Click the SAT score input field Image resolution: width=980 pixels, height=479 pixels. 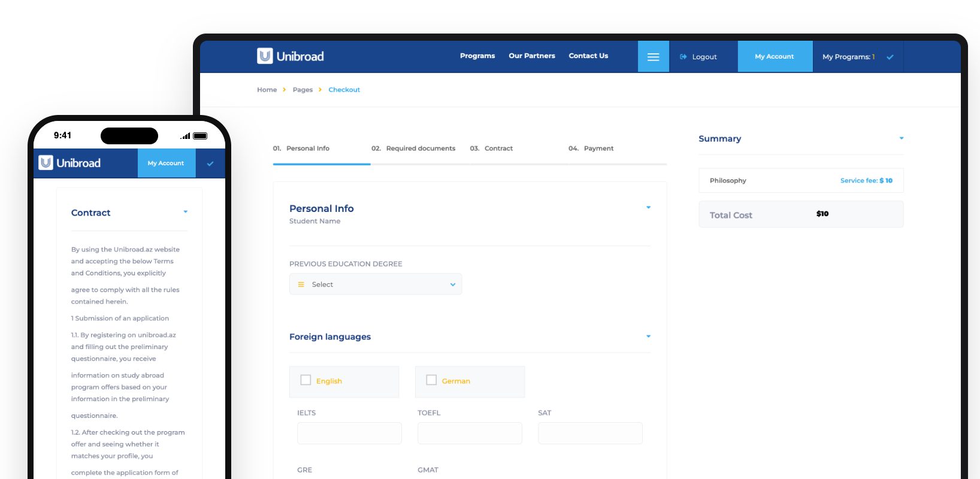590,433
